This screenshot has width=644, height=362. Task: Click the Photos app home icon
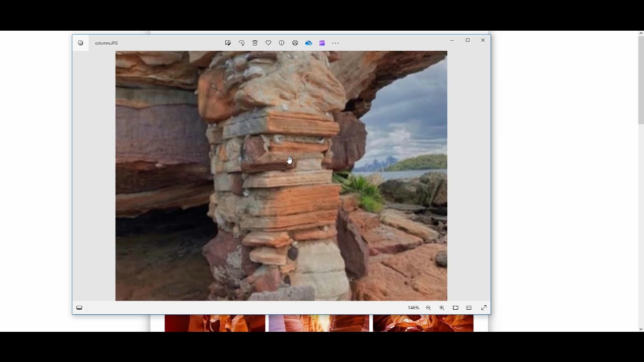pyautogui.click(x=80, y=43)
